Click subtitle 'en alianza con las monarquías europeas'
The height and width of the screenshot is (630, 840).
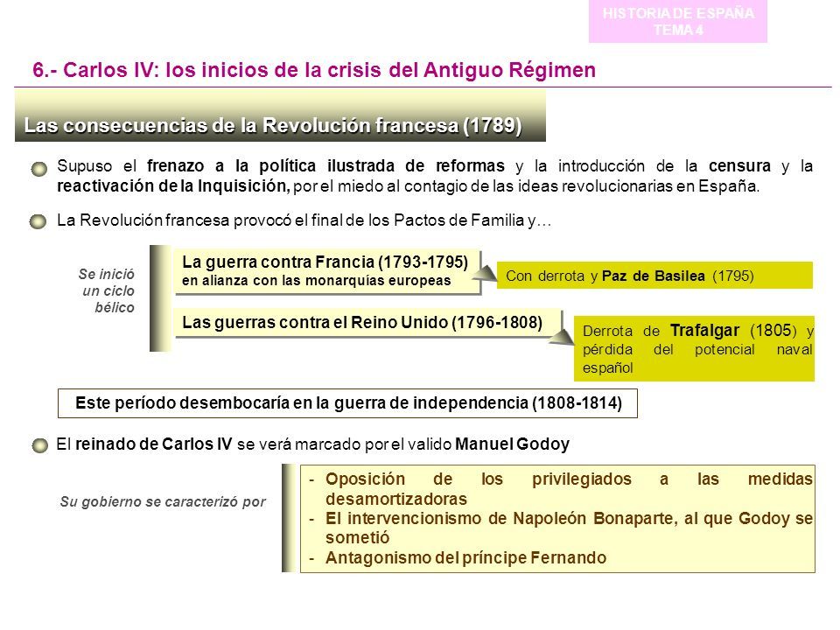click(316, 281)
